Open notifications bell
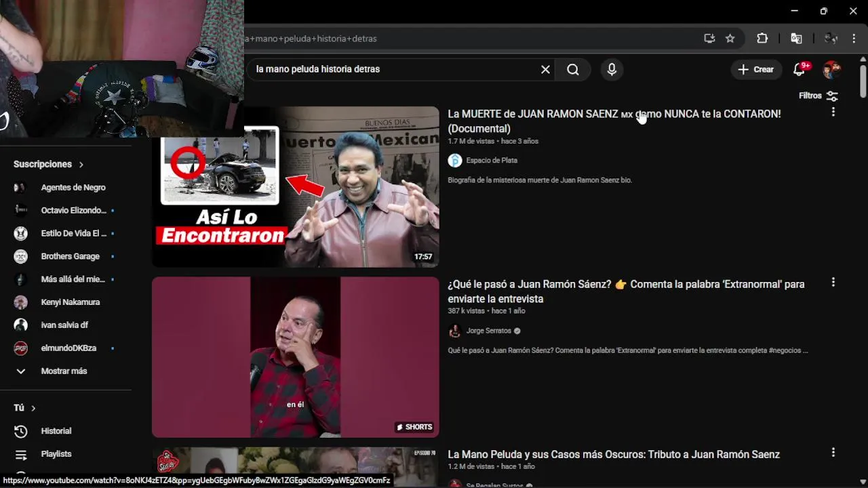Image resolution: width=868 pixels, height=488 pixels. pos(800,69)
